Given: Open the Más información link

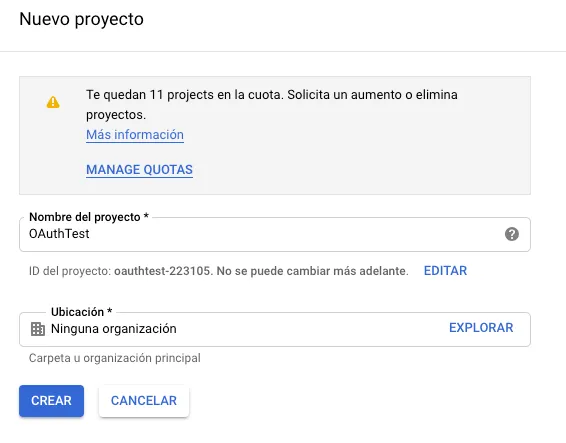Looking at the screenshot, I should point(135,135).
